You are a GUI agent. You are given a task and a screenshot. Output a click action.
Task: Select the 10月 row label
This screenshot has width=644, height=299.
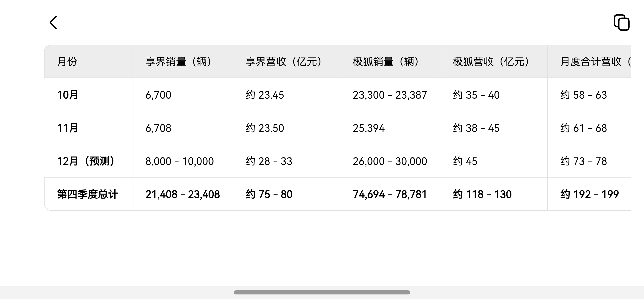tap(68, 95)
